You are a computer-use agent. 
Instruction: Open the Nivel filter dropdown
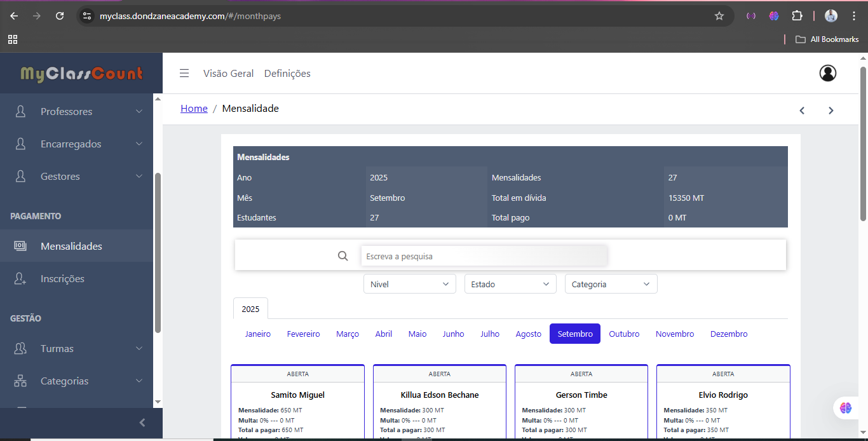coord(409,284)
